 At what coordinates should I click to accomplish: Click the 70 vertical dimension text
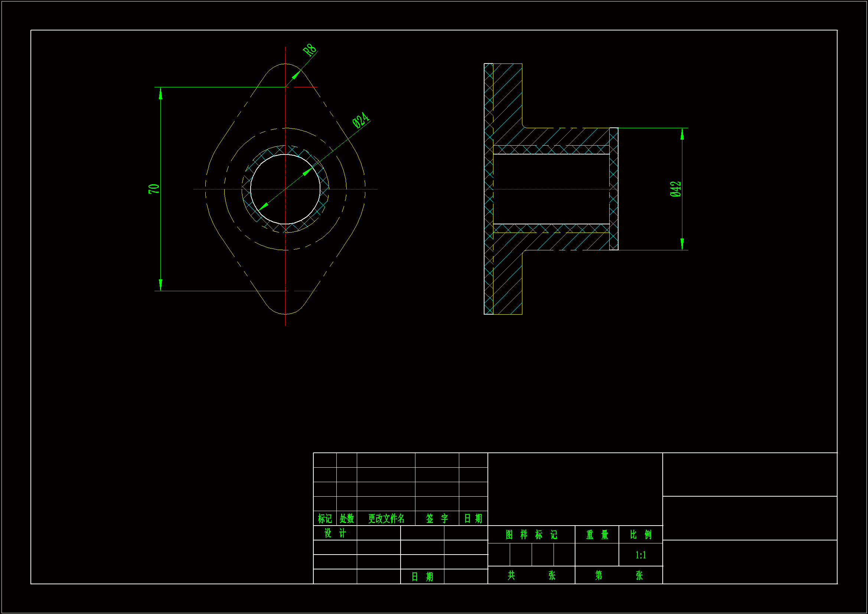pos(154,189)
